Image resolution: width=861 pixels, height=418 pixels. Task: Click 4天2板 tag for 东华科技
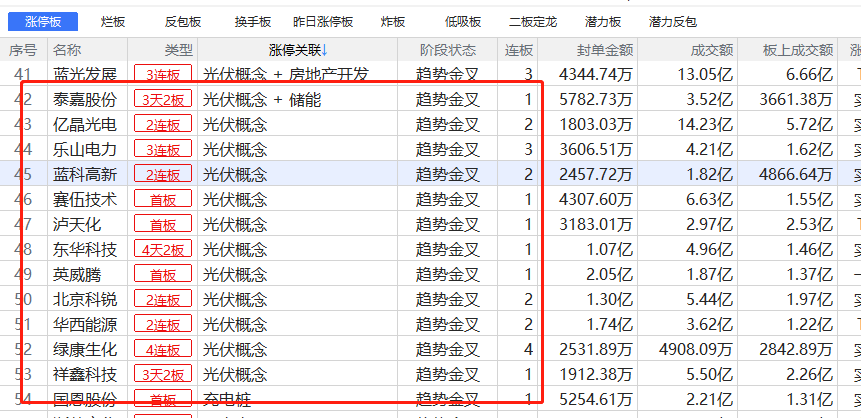click(x=163, y=249)
